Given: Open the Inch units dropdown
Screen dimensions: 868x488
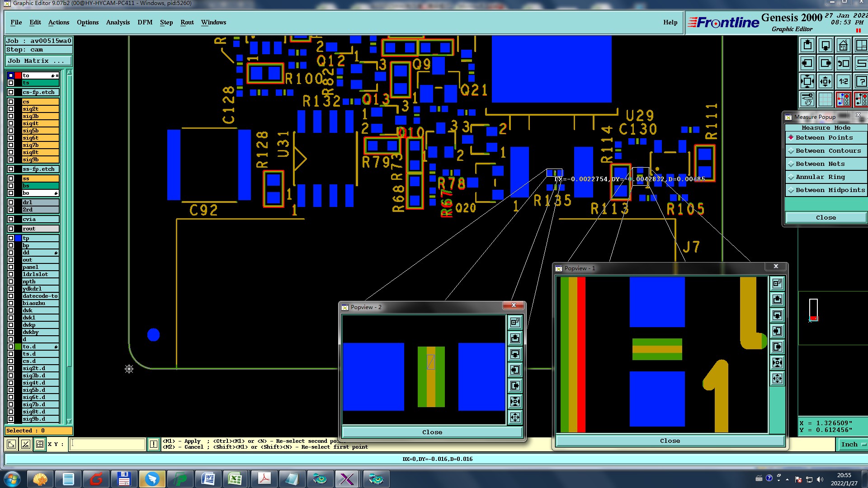Looking at the screenshot, I should click(x=853, y=445).
